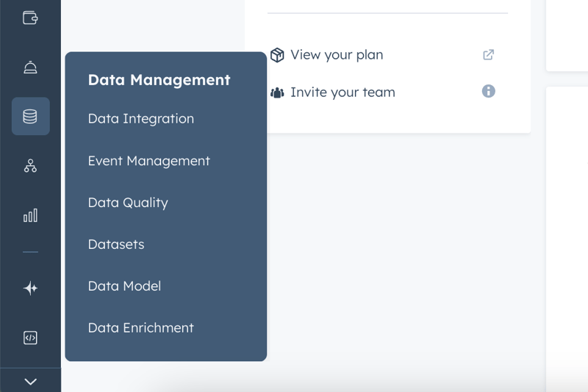Click info icon next to Invite your team
This screenshot has width=588, height=392.
click(x=488, y=92)
